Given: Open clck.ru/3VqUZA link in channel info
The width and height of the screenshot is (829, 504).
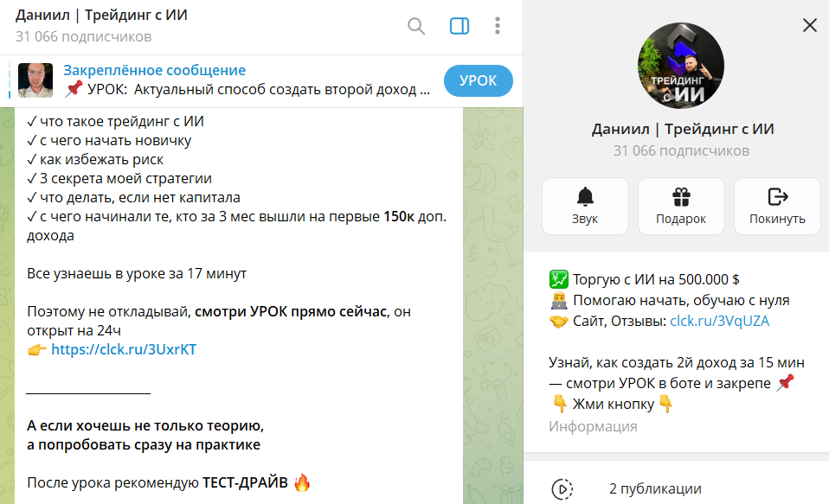Looking at the screenshot, I should [x=720, y=322].
